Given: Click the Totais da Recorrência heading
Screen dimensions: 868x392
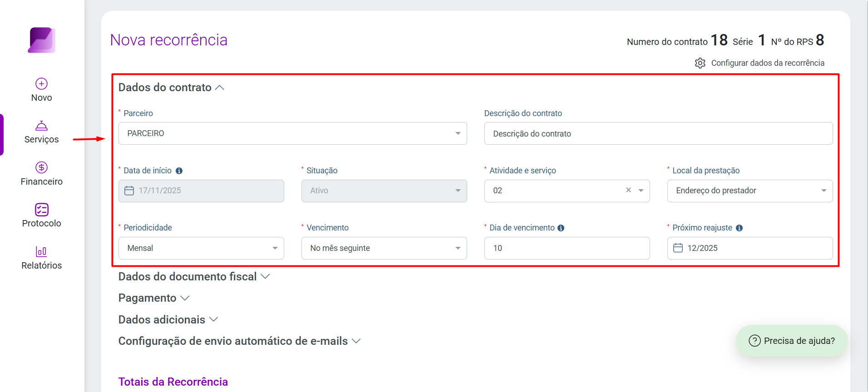Looking at the screenshot, I should tap(173, 382).
